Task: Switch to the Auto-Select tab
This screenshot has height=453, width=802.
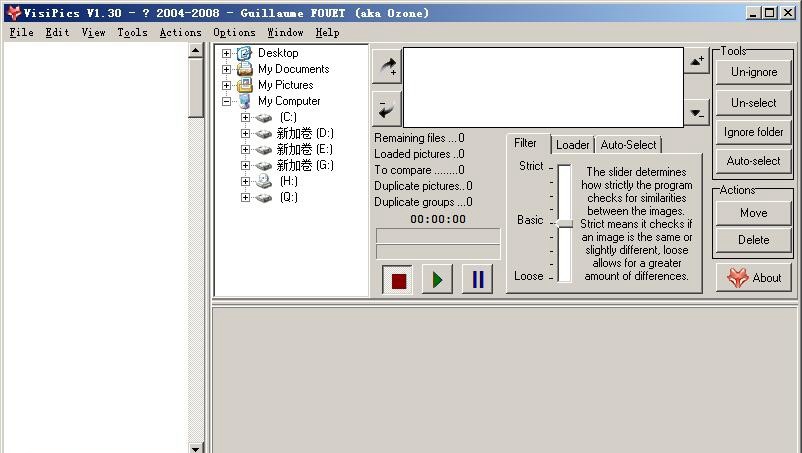Action: [x=628, y=145]
